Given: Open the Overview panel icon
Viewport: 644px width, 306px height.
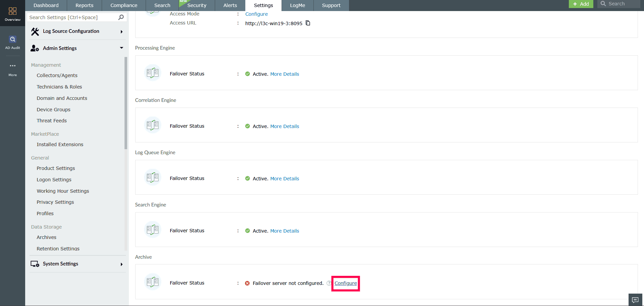Looking at the screenshot, I should [12, 10].
